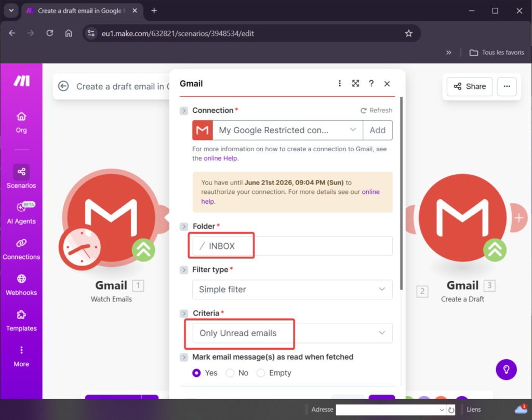Image resolution: width=532 pixels, height=420 pixels.
Task: Click the INBOX folder input field
Action: coord(292,246)
